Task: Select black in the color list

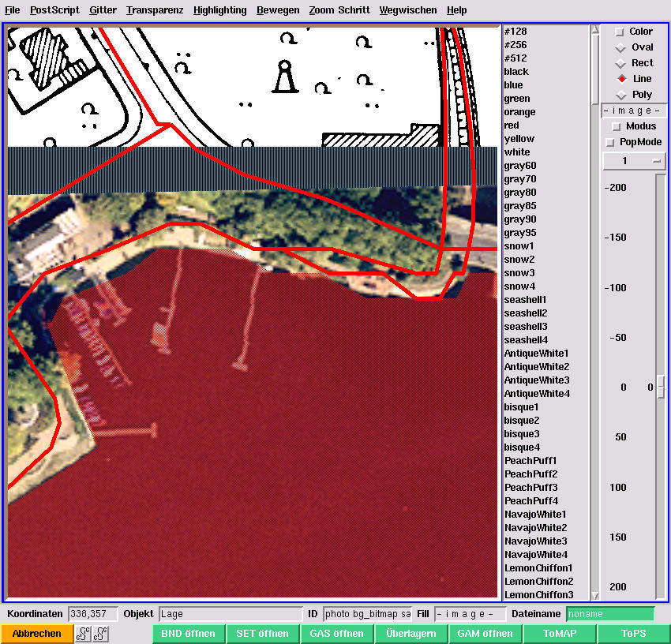Action: pyautogui.click(x=516, y=72)
